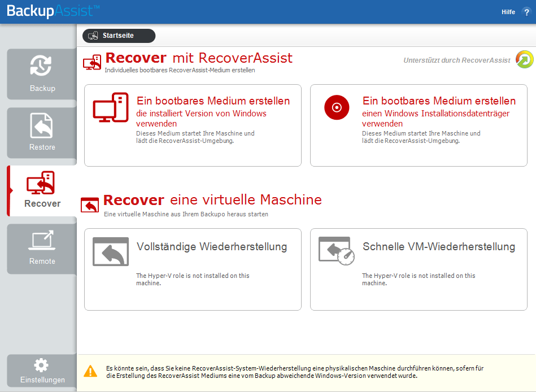Click Hyper-V role message under Vollständige Wiederherstellung
The width and height of the screenshot is (536, 392).
193,279
